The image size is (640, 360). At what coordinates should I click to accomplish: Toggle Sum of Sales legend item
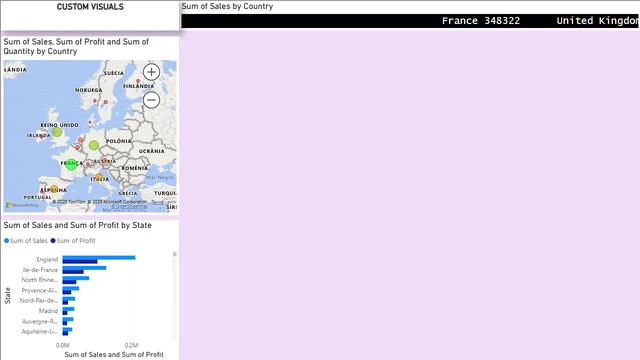click(x=26, y=241)
